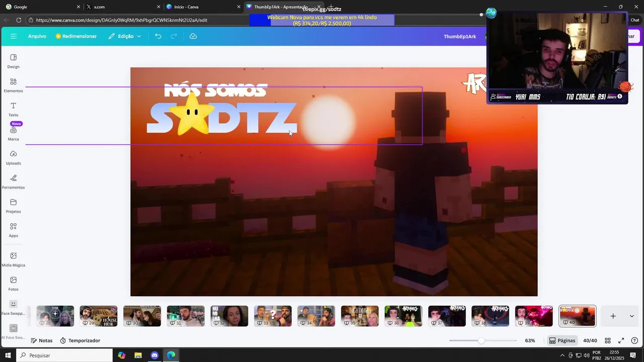Image resolution: width=644 pixels, height=362 pixels.
Task: Select the NÓS SOMOS text on canvas
Action: click(x=215, y=90)
